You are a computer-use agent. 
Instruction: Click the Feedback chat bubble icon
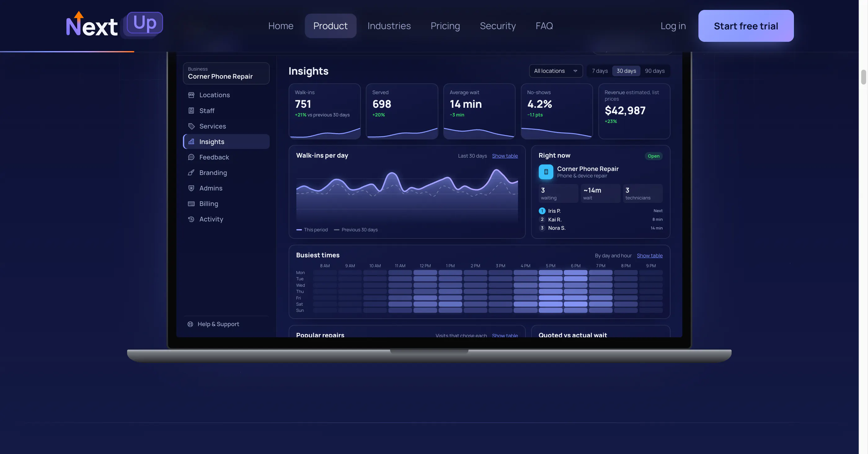coord(191,157)
